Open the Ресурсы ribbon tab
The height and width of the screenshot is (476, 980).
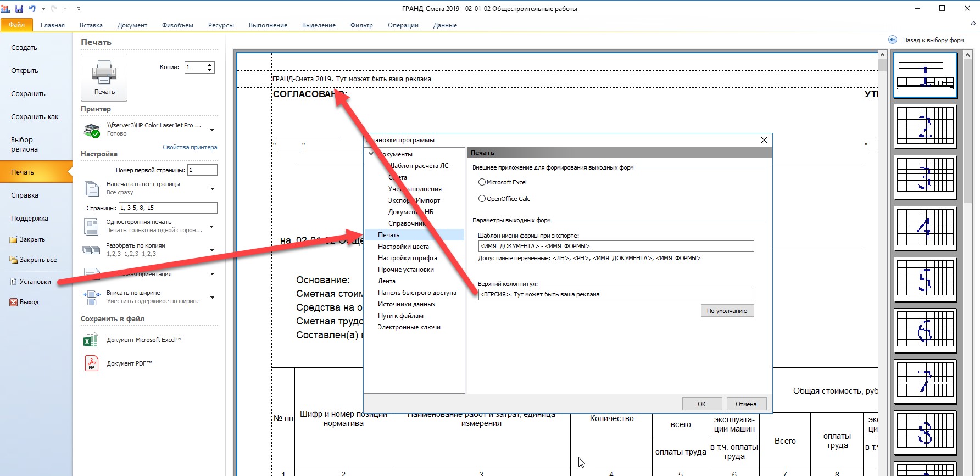pyautogui.click(x=221, y=25)
